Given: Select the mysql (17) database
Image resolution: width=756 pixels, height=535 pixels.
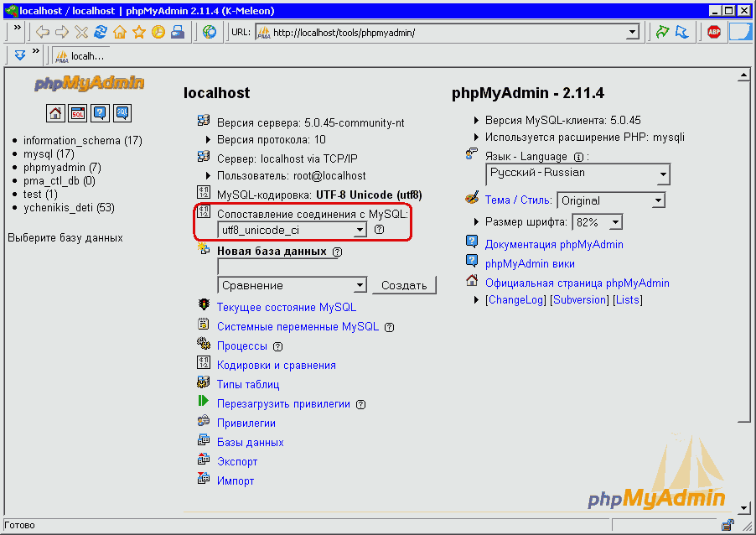Looking at the screenshot, I should [49, 154].
